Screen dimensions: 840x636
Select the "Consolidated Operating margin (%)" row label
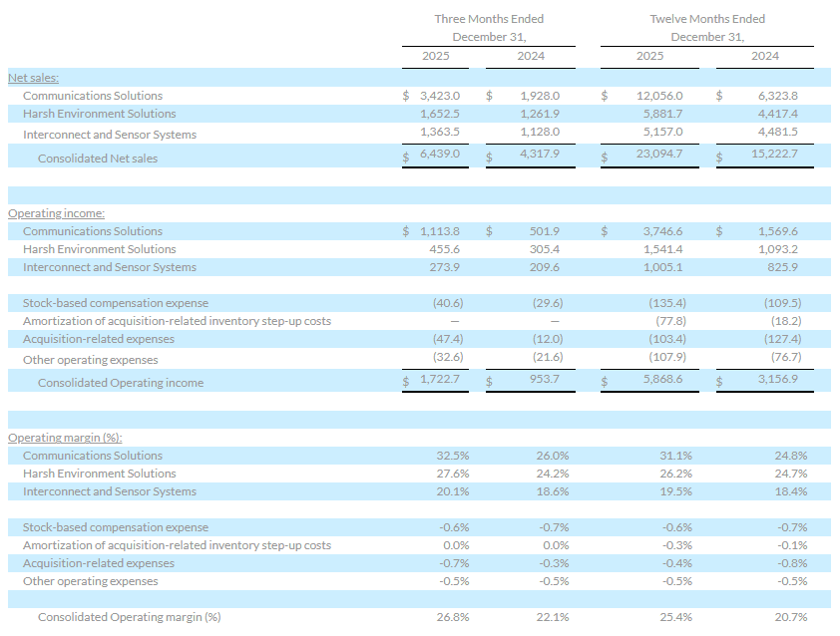coord(129,617)
